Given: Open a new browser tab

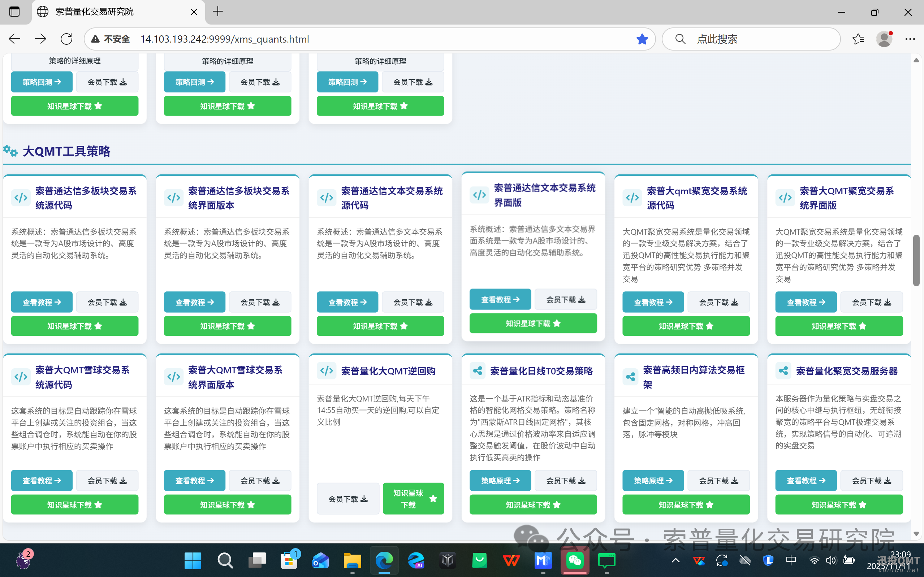Looking at the screenshot, I should click(217, 12).
